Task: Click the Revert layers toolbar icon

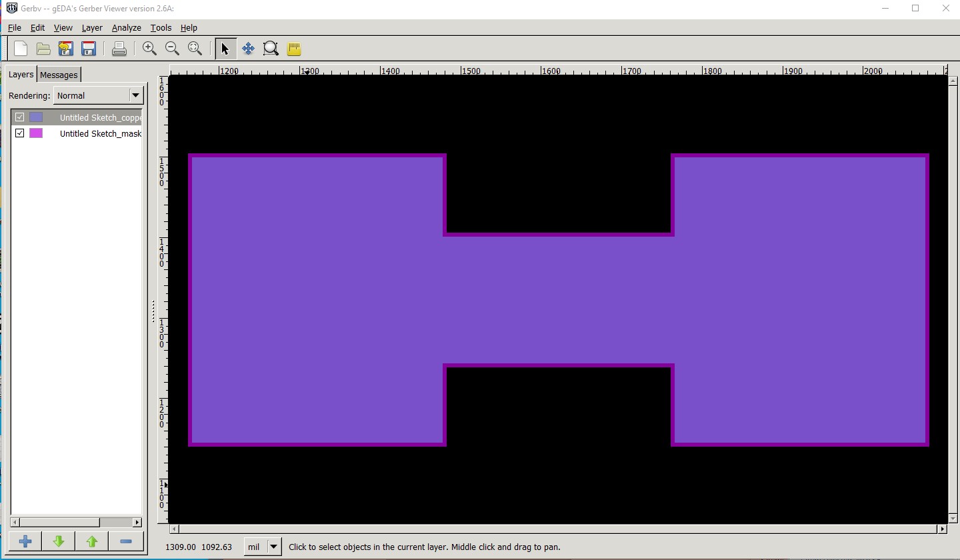Action: (65, 49)
